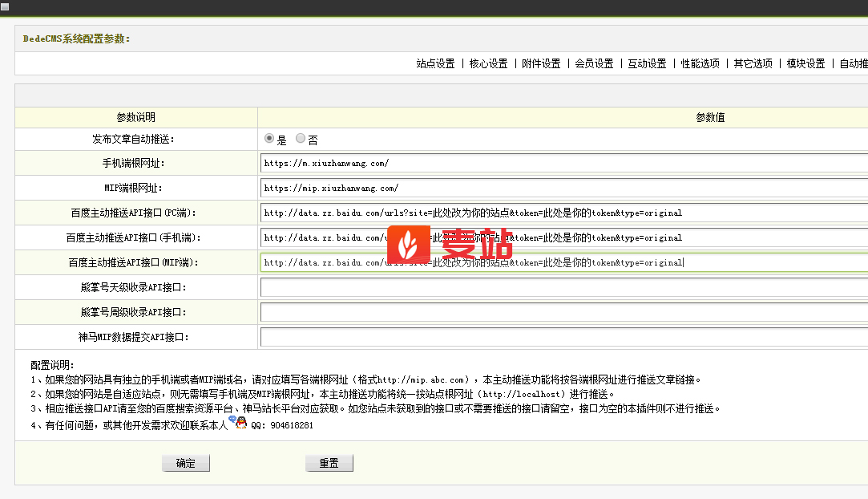Screen dimensions: 868x499
Task: Click the 确定 submit button
Action: pyautogui.click(x=186, y=464)
